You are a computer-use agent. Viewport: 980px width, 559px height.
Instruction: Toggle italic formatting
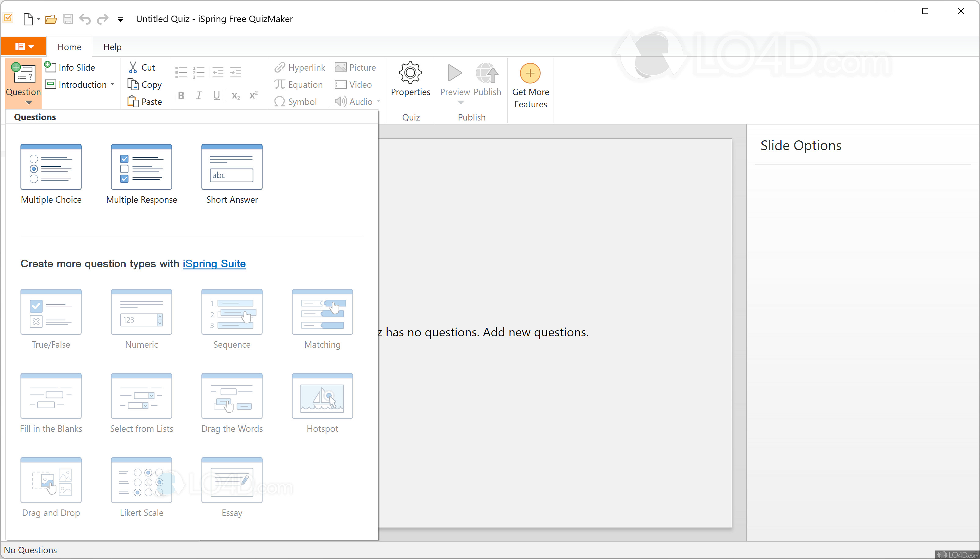pos(198,96)
